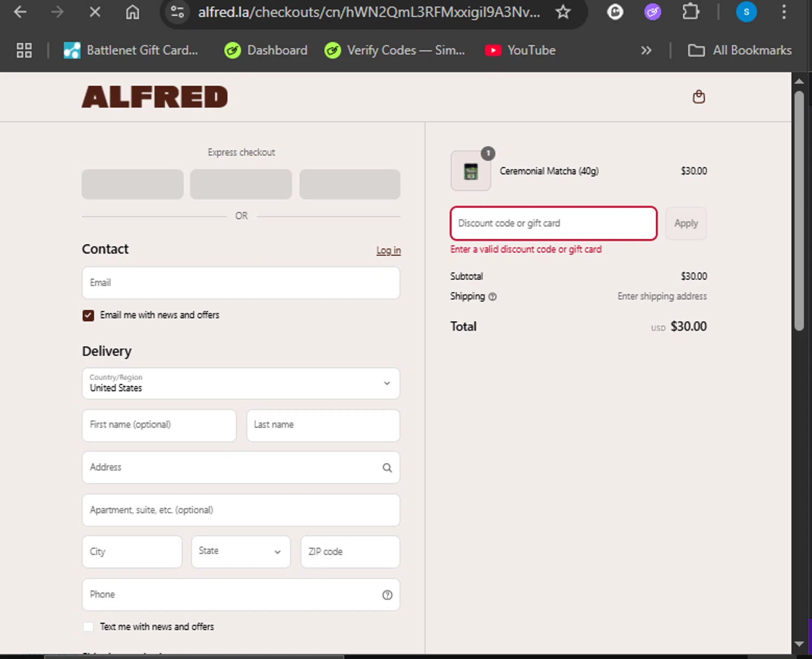The height and width of the screenshot is (659, 812).
Task: Open All Bookmarks folder
Action: pyautogui.click(x=739, y=50)
